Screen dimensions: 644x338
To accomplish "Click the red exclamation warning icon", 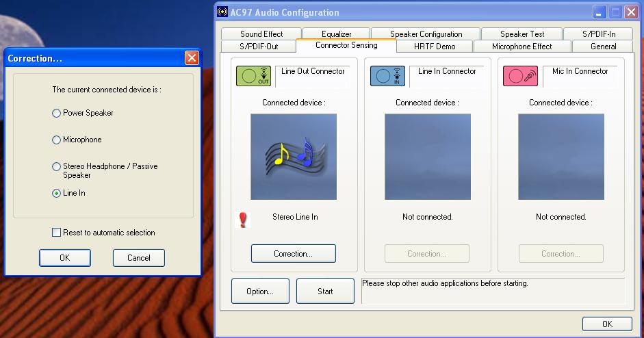I will 243,220.
